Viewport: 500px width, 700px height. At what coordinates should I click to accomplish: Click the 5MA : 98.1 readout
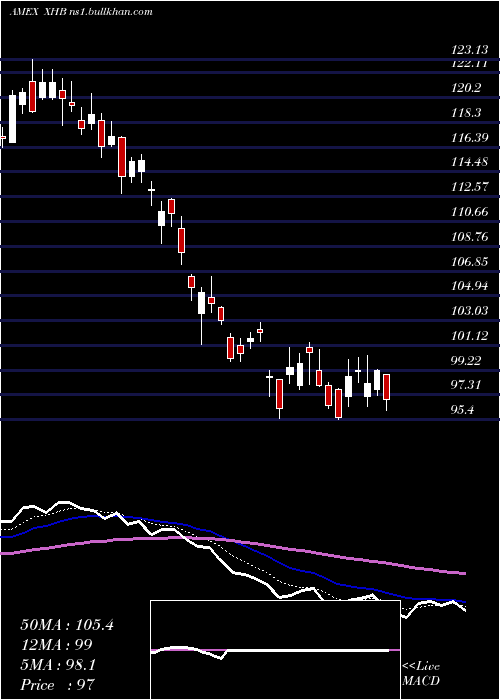(58, 665)
